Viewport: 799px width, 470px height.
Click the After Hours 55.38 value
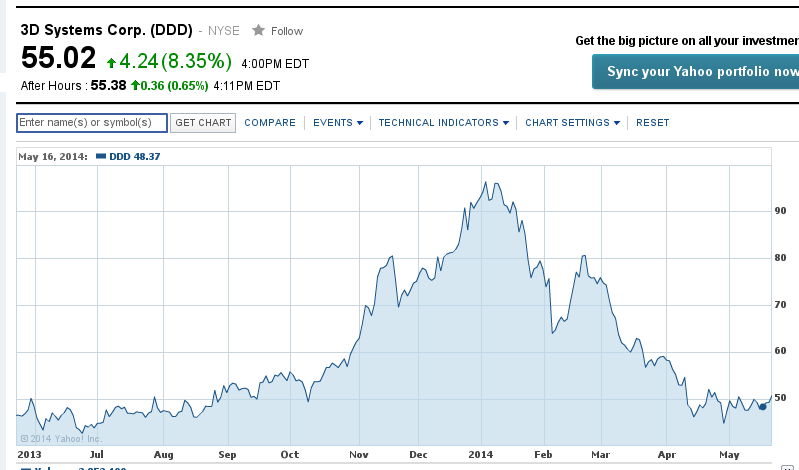pos(108,85)
